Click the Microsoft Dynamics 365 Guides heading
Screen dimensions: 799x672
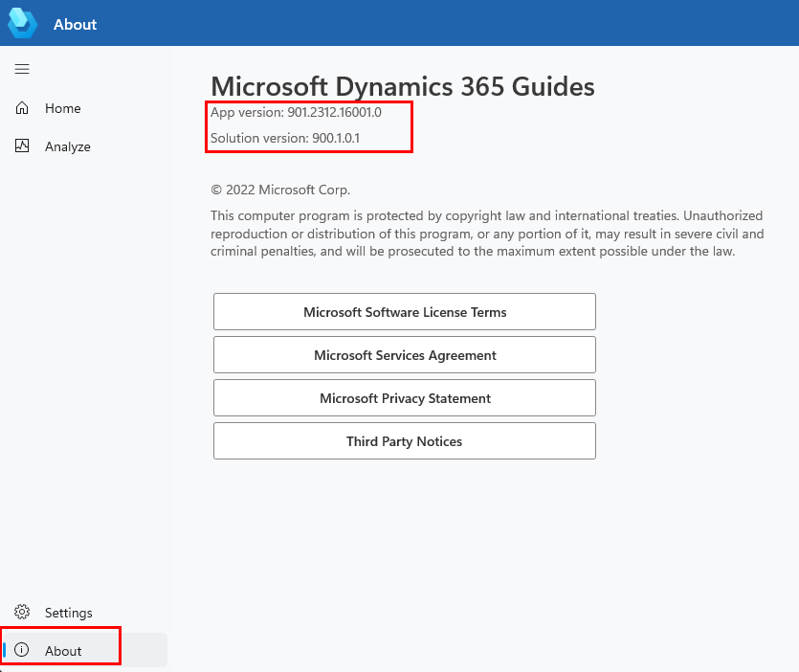[x=402, y=86]
